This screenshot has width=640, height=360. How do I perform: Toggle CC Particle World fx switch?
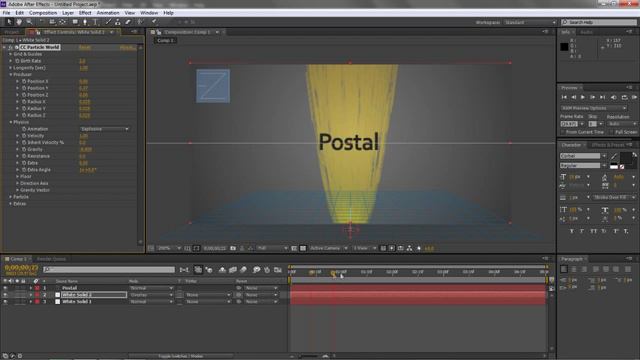[x=11, y=47]
